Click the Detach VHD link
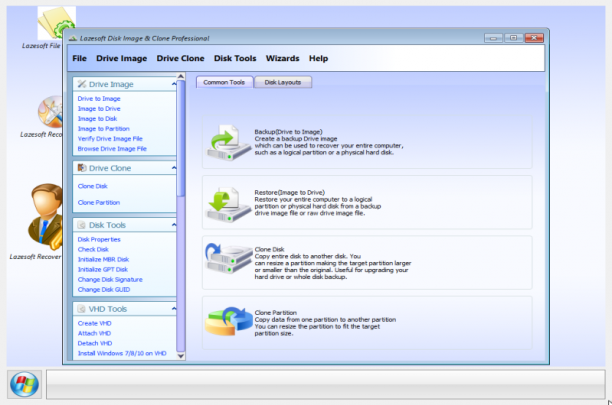The image size is (612, 405). point(95,343)
